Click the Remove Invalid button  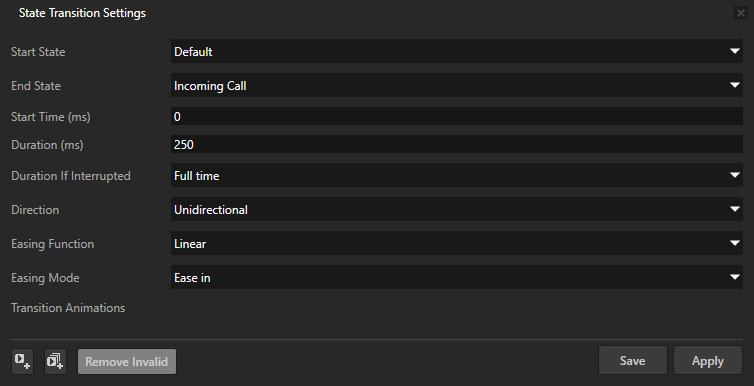click(x=127, y=361)
